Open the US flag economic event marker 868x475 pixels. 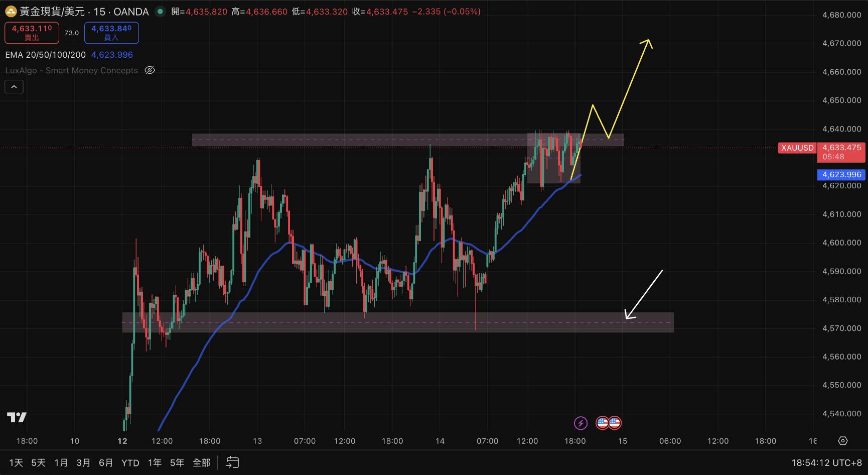609,423
